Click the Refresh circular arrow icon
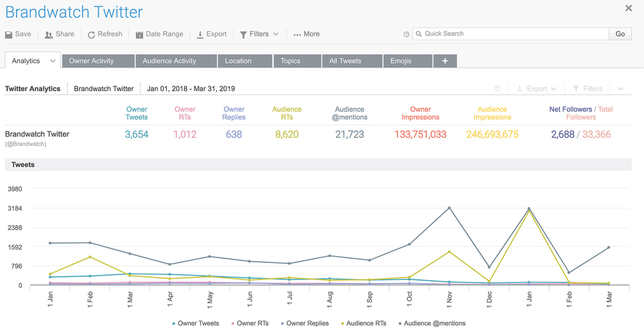644x336 pixels. pos(91,35)
